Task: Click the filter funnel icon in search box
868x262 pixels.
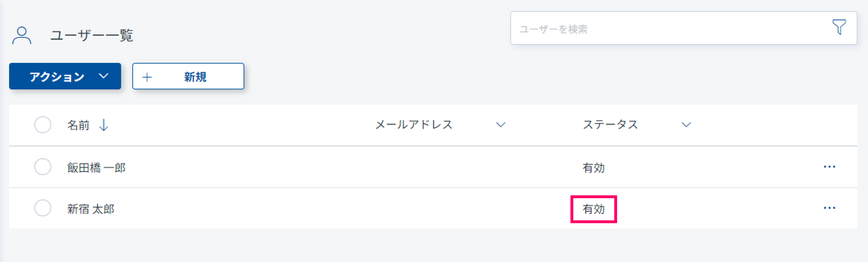Action: [x=839, y=27]
